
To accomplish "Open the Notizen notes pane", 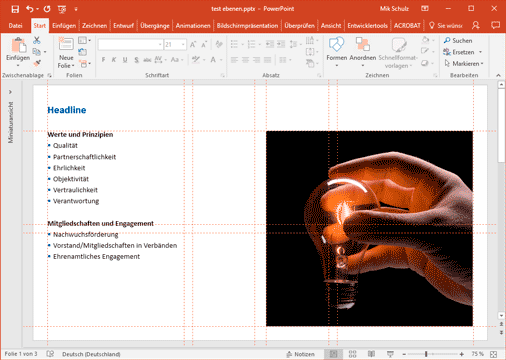I will (300, 354).
